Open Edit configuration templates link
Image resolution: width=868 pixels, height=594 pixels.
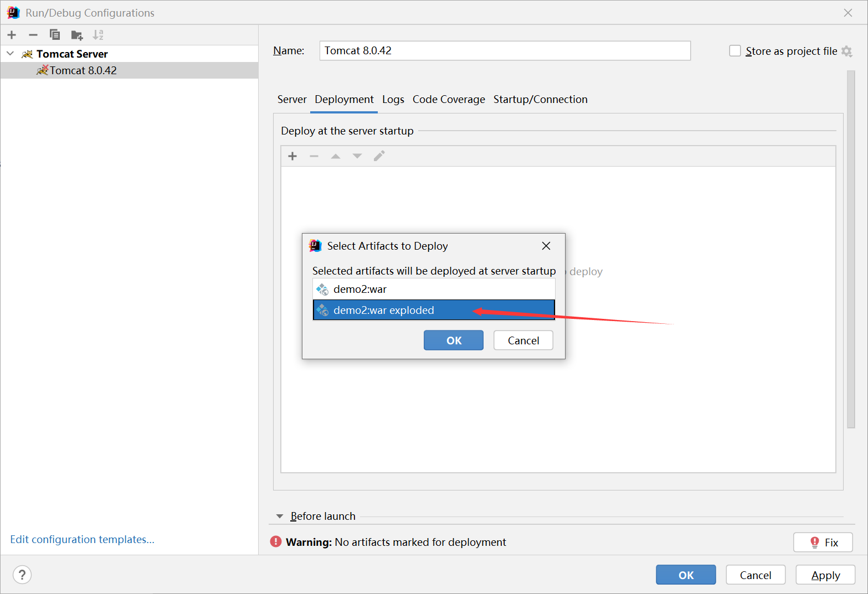click(82, 539)
